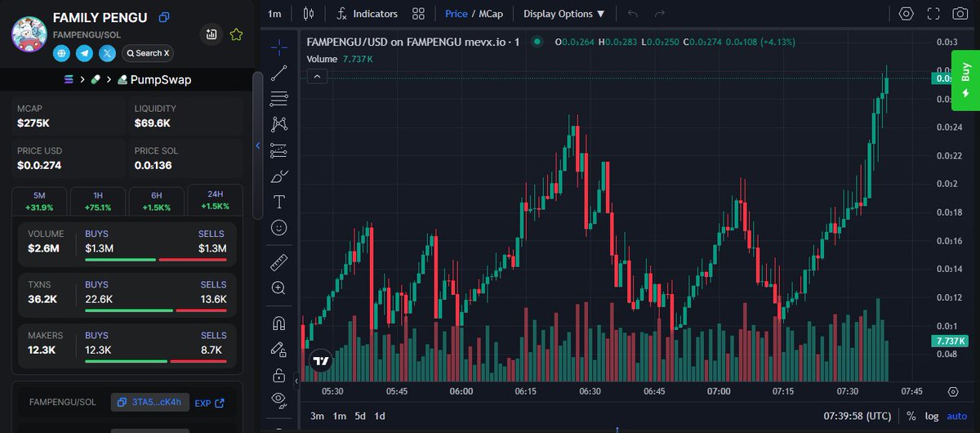Toggle the favorite star for FAMPENGU
Image resolution: width=980 pixels, height=433 pixels.
point(236,34)
